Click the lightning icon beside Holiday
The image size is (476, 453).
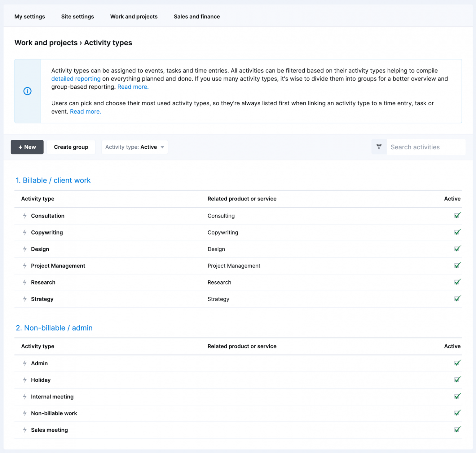pos(25,380)
